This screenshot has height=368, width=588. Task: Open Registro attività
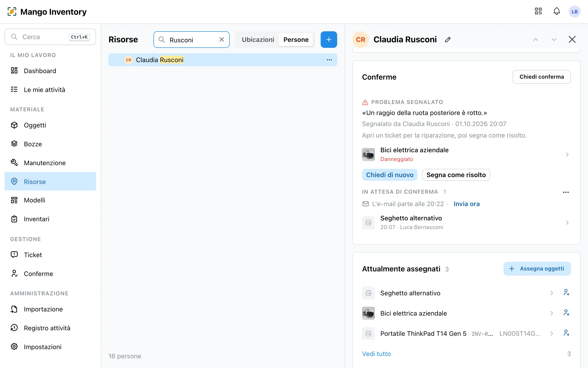pyautogui.click(x=50, y=328)
